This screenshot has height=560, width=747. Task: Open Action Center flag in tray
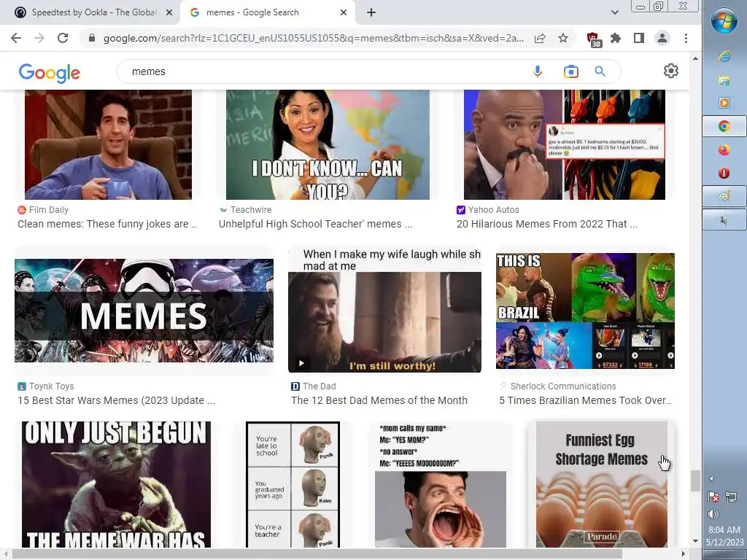click(713, 497)
